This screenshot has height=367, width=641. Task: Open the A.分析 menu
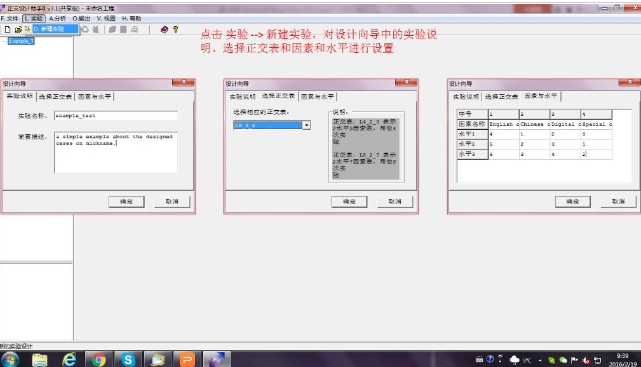click(x=57, y=18)
